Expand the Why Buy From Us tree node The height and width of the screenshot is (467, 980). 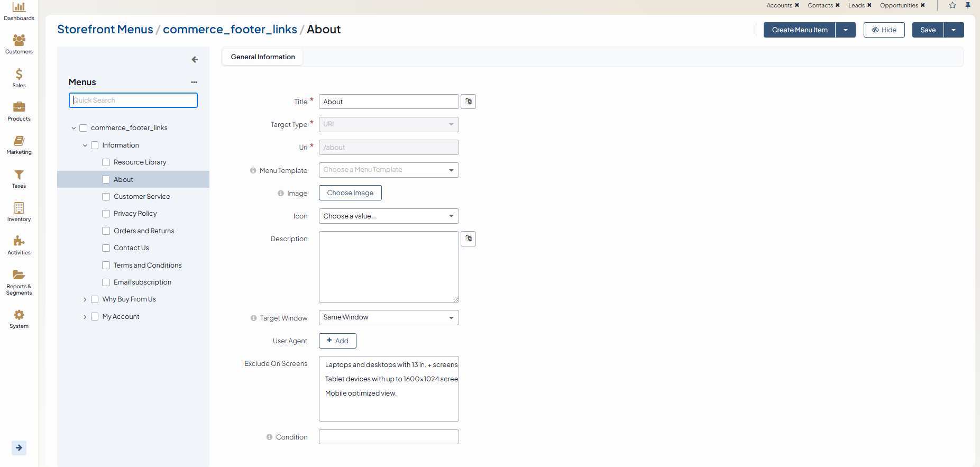85,300
